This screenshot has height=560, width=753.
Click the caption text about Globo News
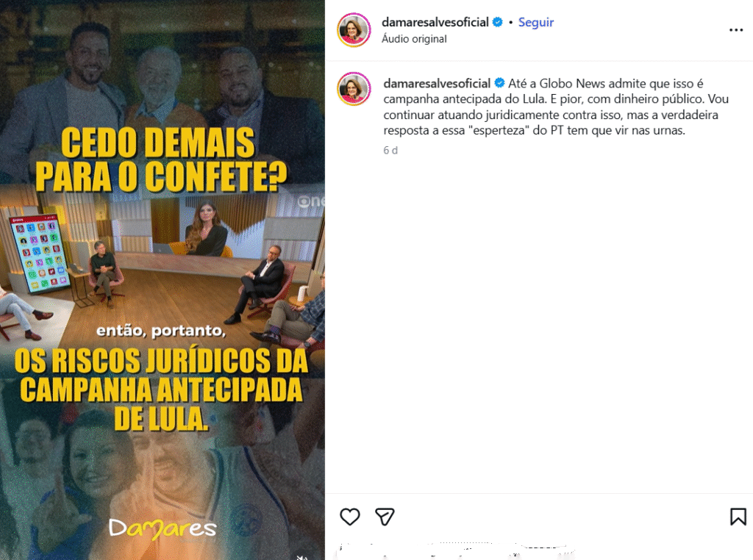click(x=556, y=107)
